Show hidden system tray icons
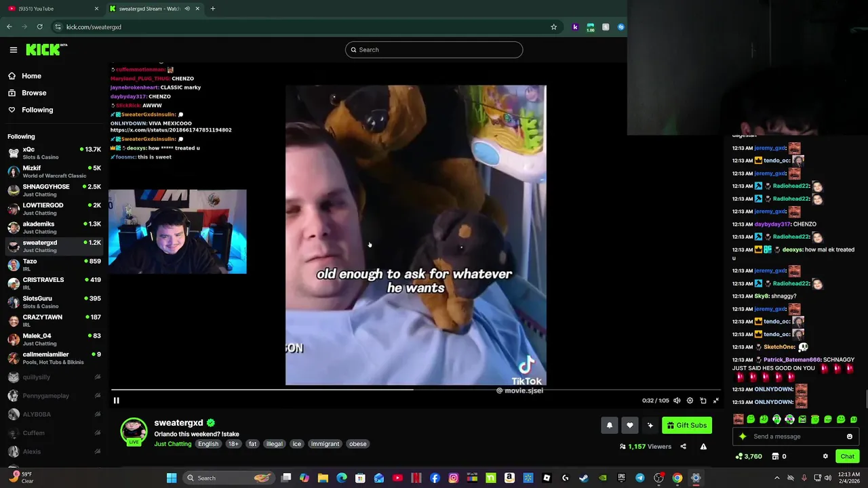Viewport: 868px width, 488px height. (776, 478)
